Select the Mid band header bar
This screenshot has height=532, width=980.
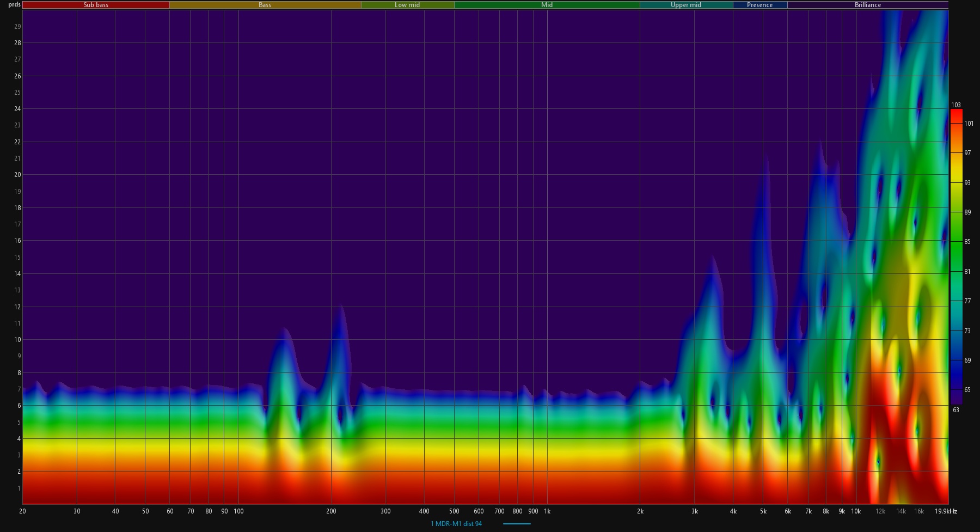coord(547,5)
